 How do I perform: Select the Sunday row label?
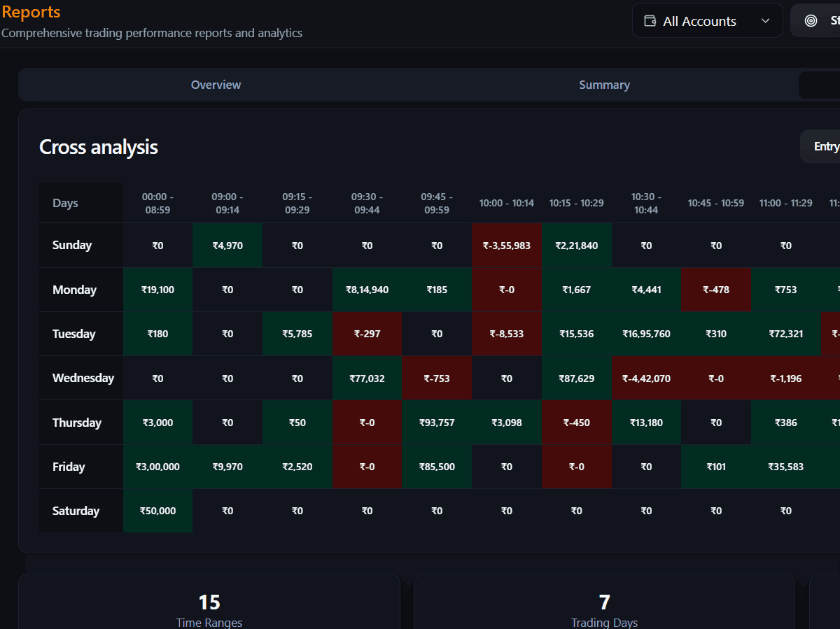click(x=72, y=245)
